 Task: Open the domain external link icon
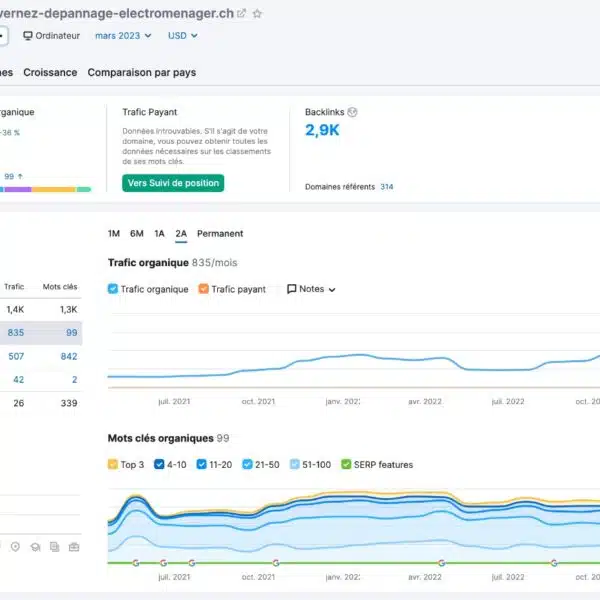241,14
